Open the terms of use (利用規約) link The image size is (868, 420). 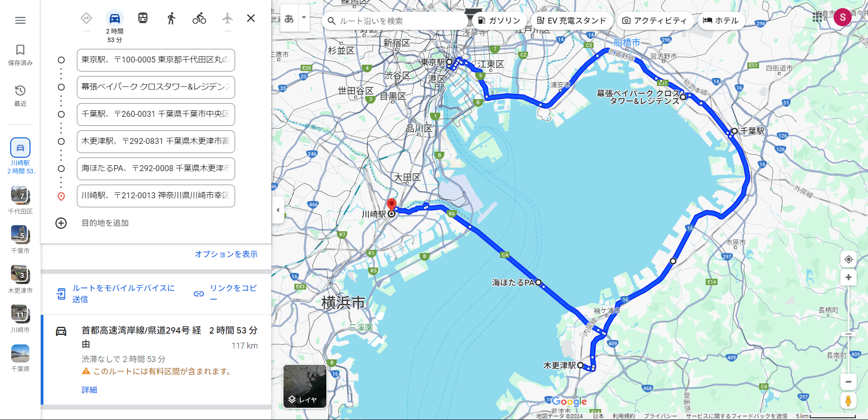[623, 416]
